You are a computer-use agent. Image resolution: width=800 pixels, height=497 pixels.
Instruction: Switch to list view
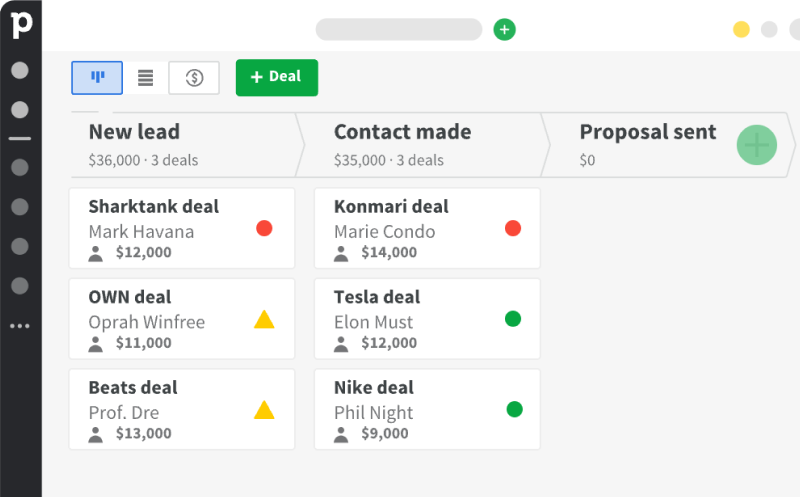coord(145,78)
